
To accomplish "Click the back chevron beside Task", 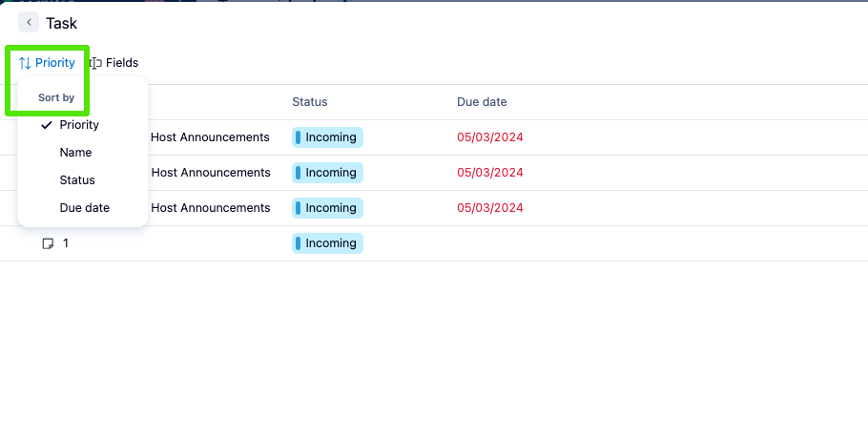I will click(x=29, y=22).
